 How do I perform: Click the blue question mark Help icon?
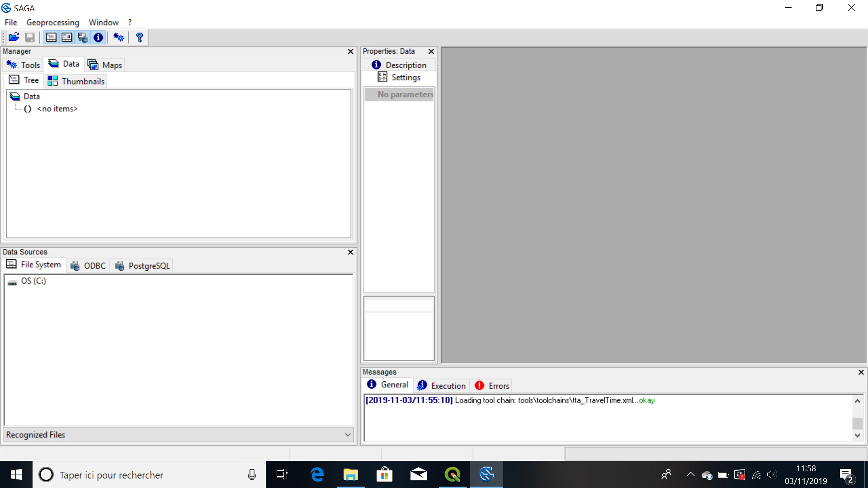point(139,38)
